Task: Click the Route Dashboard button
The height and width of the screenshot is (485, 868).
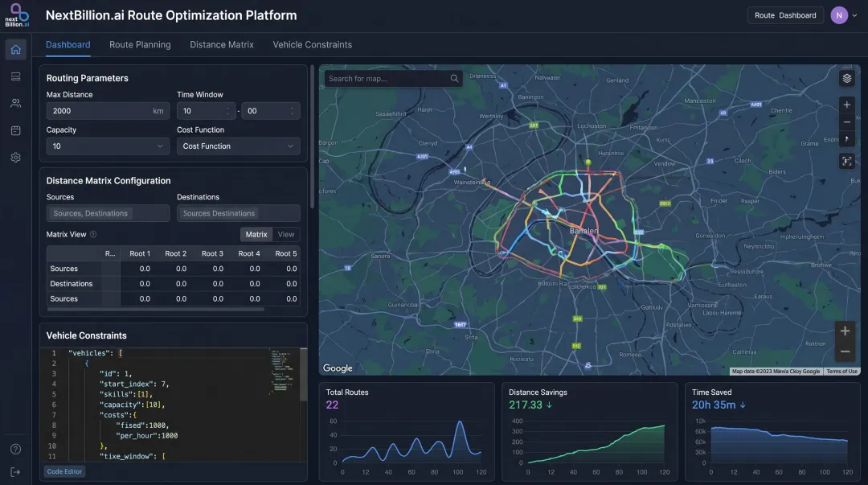Action: [x=785, y=15]
